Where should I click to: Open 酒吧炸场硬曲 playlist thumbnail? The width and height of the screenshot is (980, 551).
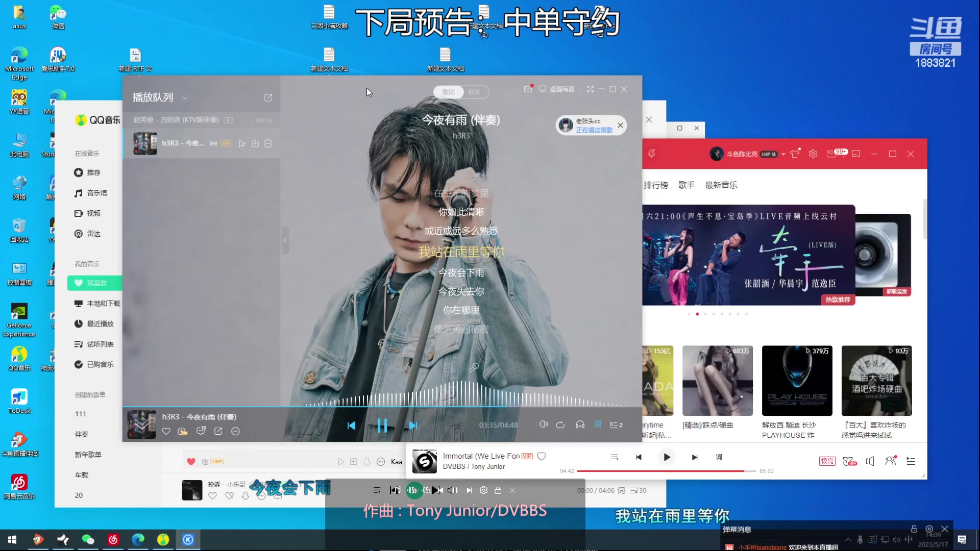pos(876,381)
